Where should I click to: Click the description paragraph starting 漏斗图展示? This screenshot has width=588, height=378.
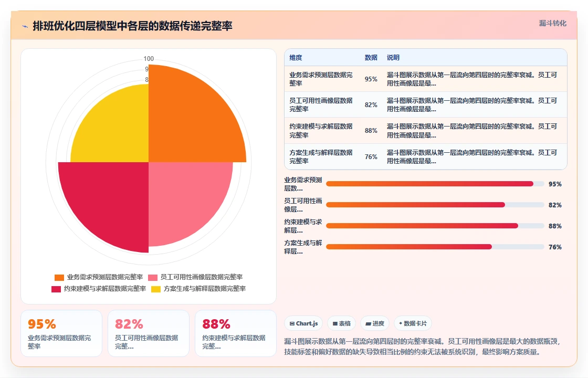coord(423,346)
